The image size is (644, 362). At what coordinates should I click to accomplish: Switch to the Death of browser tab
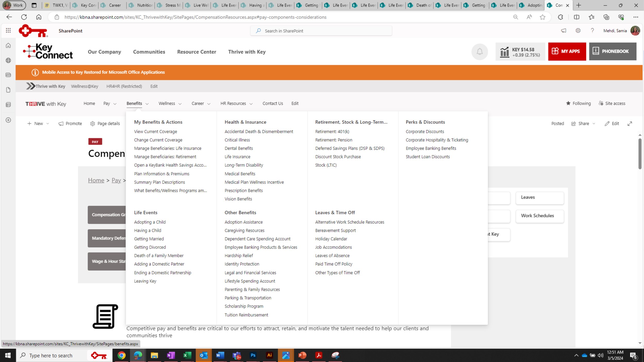click(420, 5)
